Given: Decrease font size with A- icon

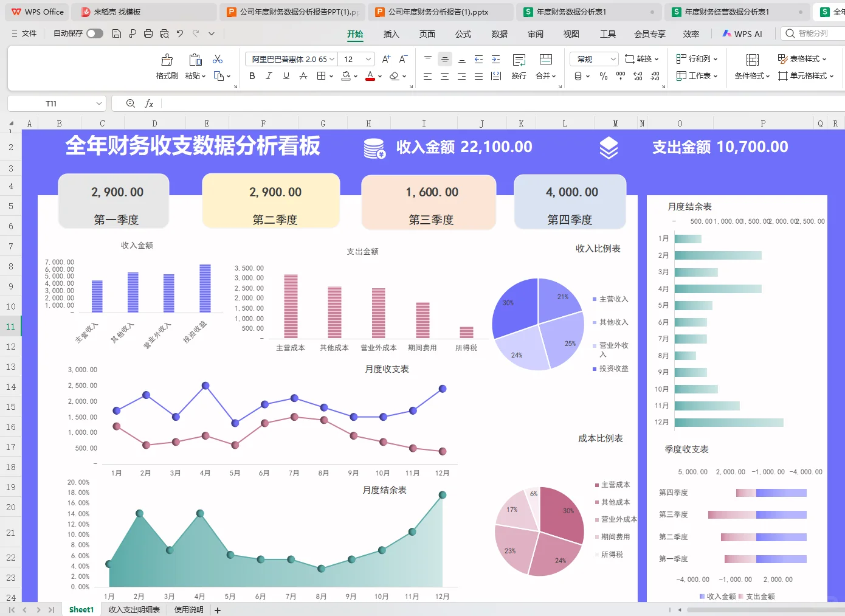Looking at the screenshot, I should pos(403,59).
